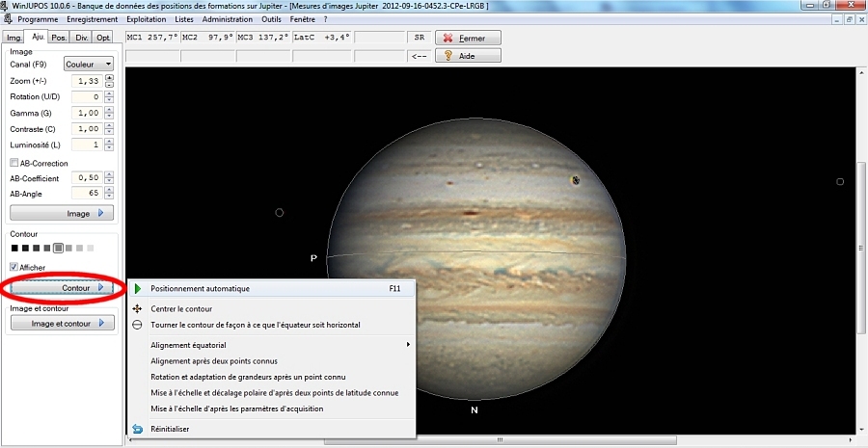The height and width of the screenshot is (448, 868).
Task: Increase Rotation with its up arrow
Action: tap(109, 93)
